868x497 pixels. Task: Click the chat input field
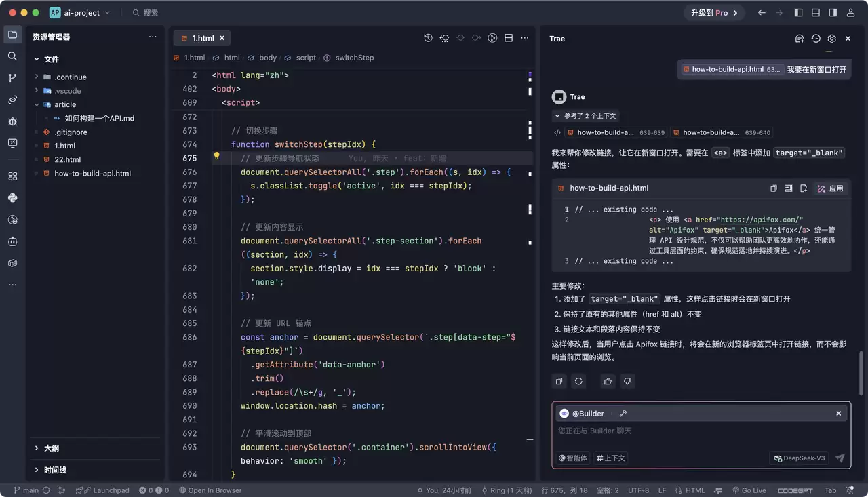pos(701,431)
